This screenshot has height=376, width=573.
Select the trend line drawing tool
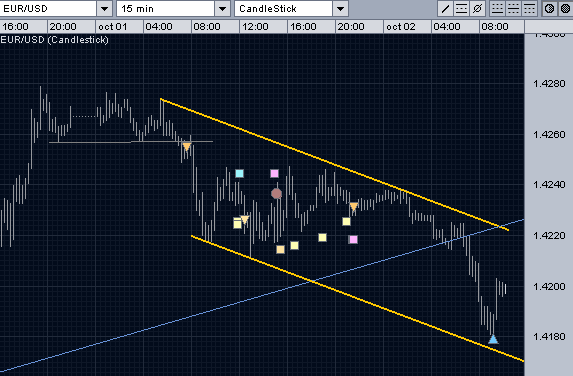click(x=445, y=8)
